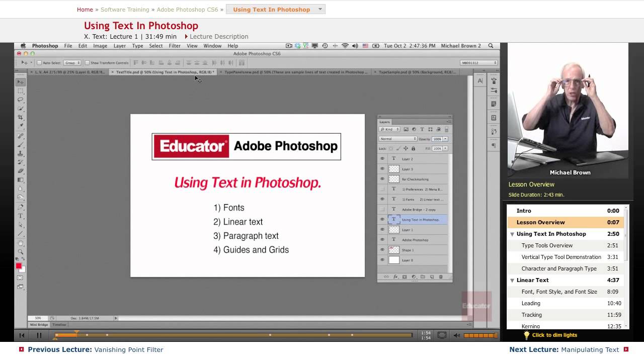Toggle Quick Mask mode icon
The height and width of the screenshot is (362, 644).
click(x=21, y=278)
